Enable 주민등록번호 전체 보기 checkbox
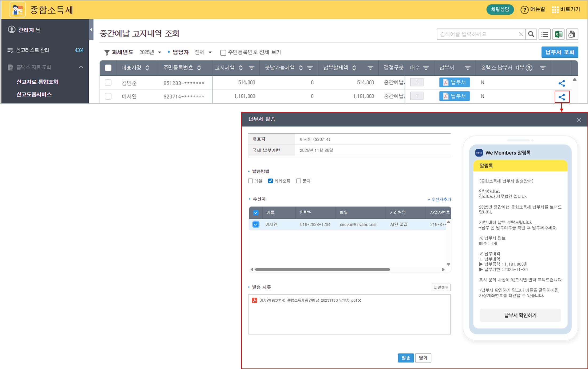This screenshot has height=369, width=588. pyautogui.click(x=223, y=53)
